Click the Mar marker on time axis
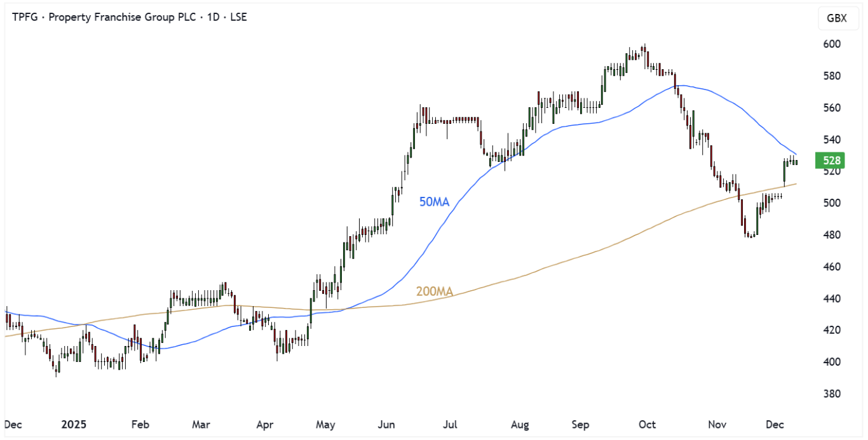Screen dimensions: 868x440 pyautogui.click(x=201, y=424)
